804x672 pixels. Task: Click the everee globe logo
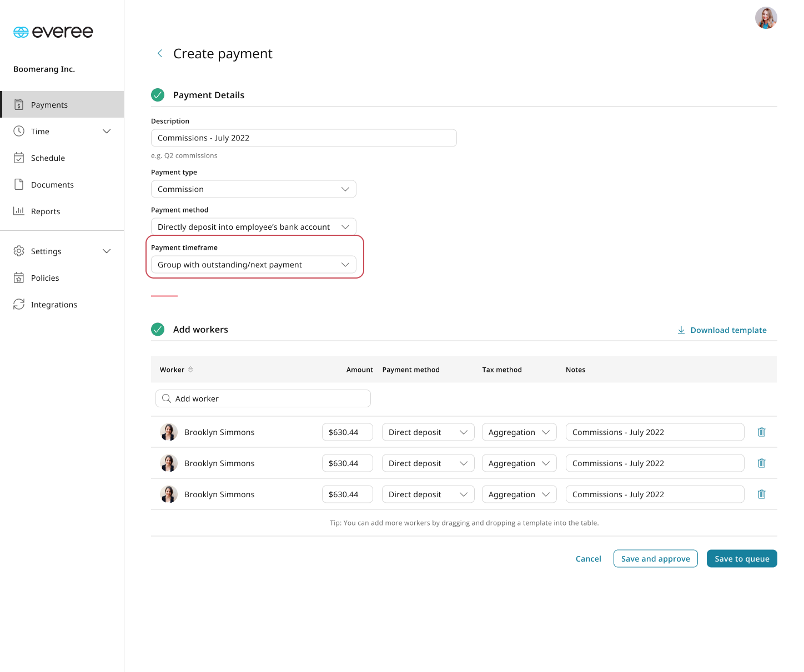21,32
